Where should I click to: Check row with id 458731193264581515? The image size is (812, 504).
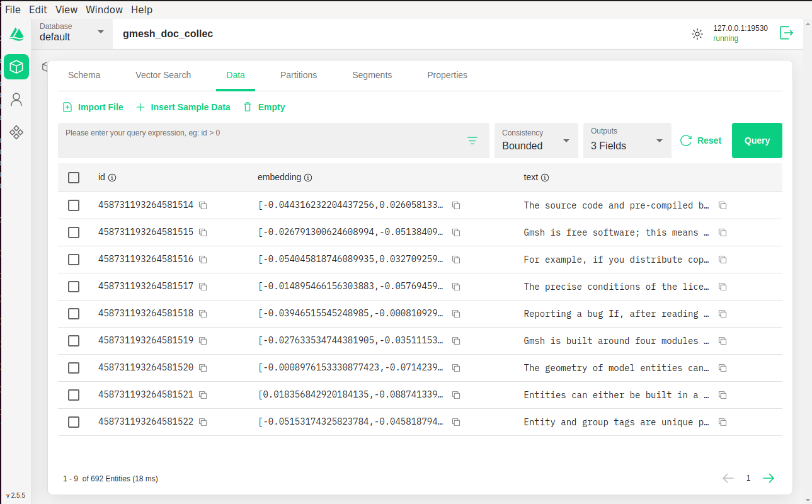coord(74,232)
